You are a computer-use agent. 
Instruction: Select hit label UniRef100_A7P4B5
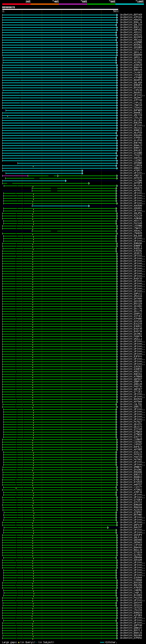pos(131,77)
